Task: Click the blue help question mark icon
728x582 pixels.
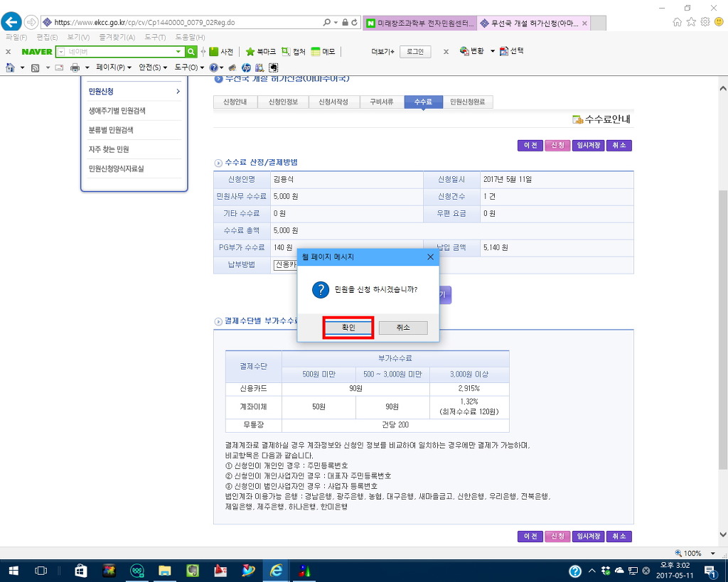Action: pos(213,68)
